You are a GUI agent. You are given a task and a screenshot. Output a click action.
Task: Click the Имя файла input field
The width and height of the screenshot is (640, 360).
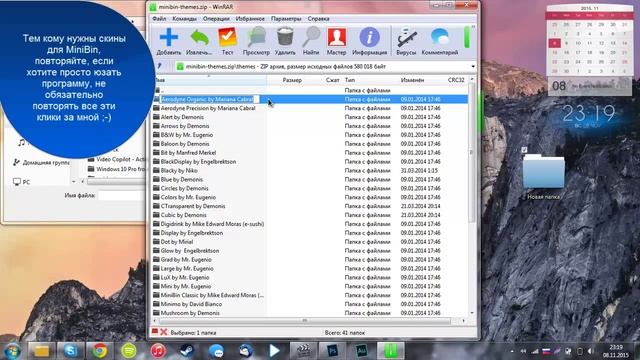click(x=122, y=196)
